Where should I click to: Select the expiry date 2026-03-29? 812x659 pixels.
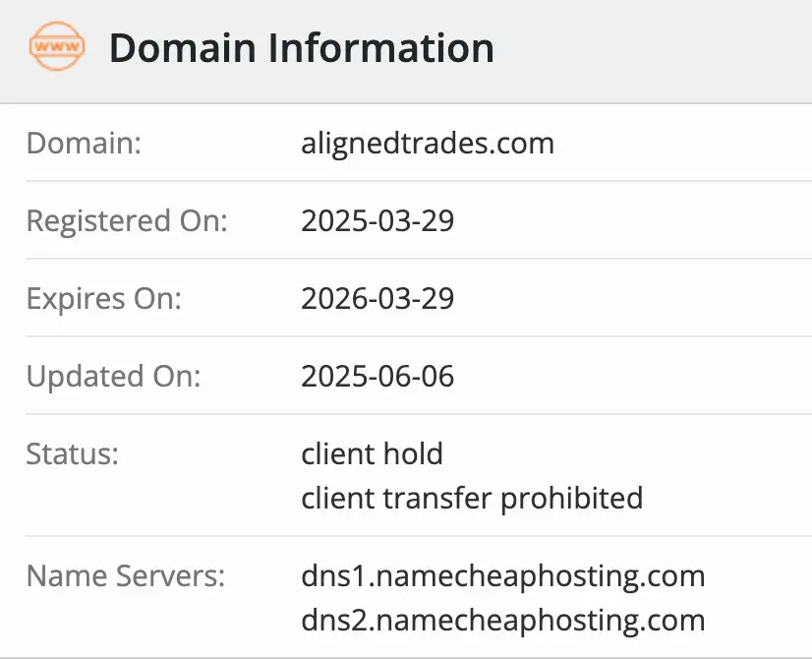coord(377,298)
